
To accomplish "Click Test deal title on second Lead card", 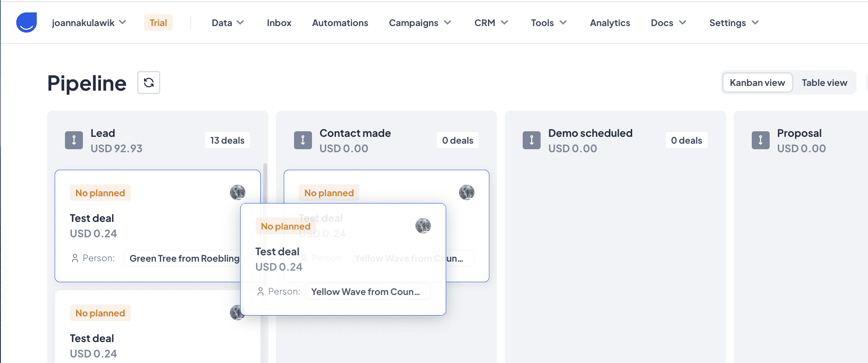I will (x=92, y=338).
